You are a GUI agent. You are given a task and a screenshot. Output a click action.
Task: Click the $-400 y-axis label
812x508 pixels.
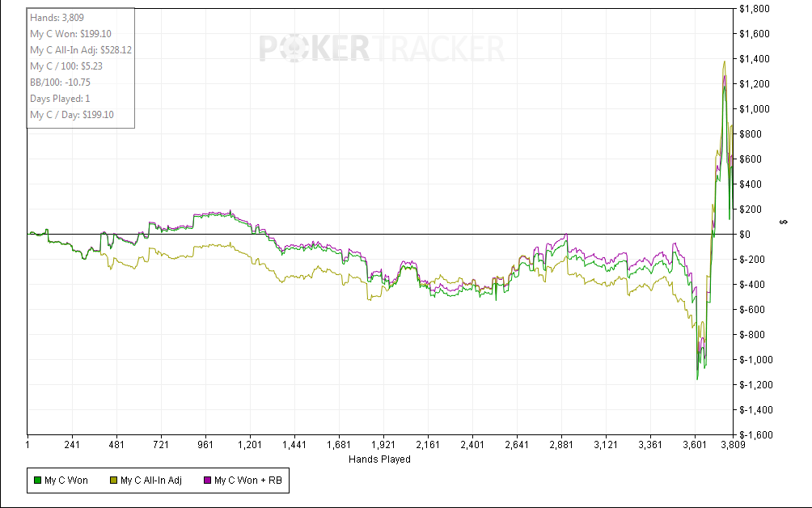coord(752,284)
